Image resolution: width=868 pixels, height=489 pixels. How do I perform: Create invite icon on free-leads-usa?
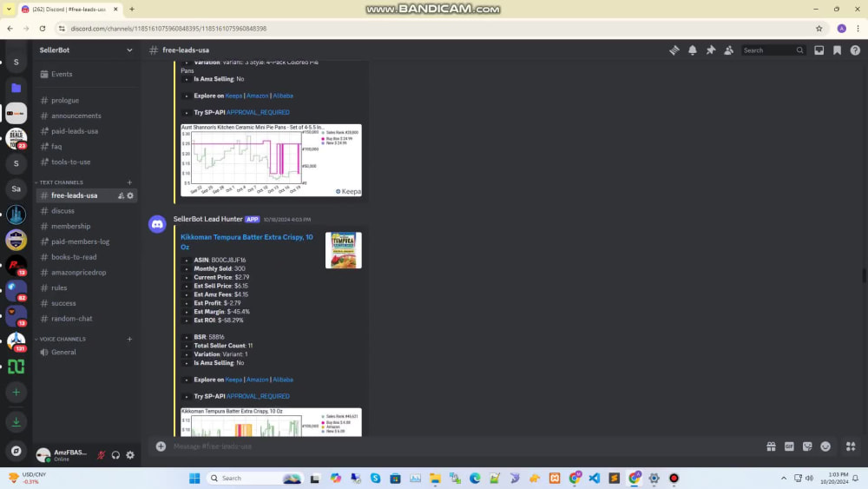pos(121,195)
